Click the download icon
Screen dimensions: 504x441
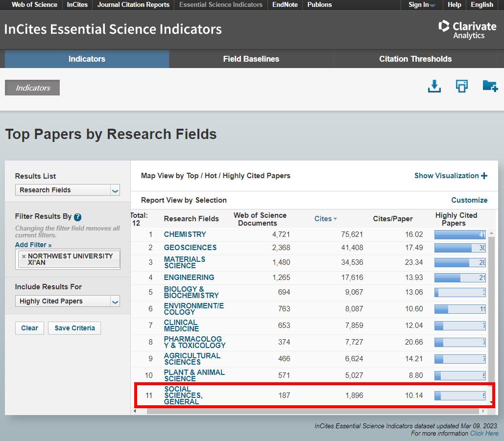434,87
